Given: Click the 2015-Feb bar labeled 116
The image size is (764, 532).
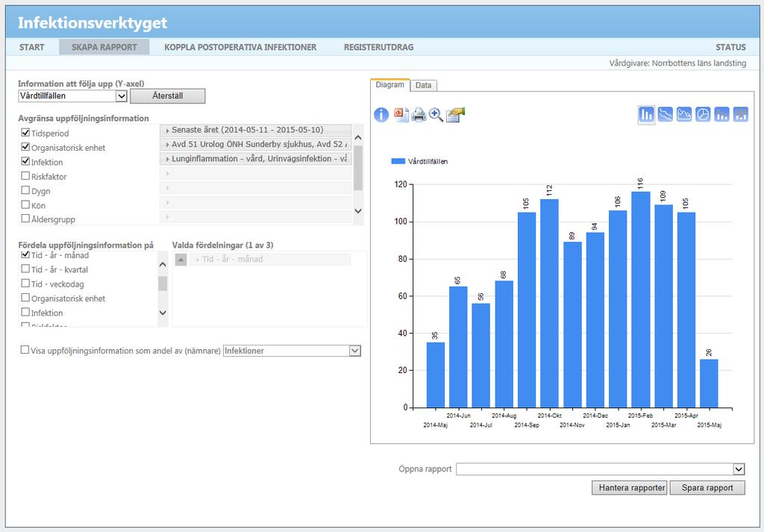Looking at the screenshot, I should 641,300.
